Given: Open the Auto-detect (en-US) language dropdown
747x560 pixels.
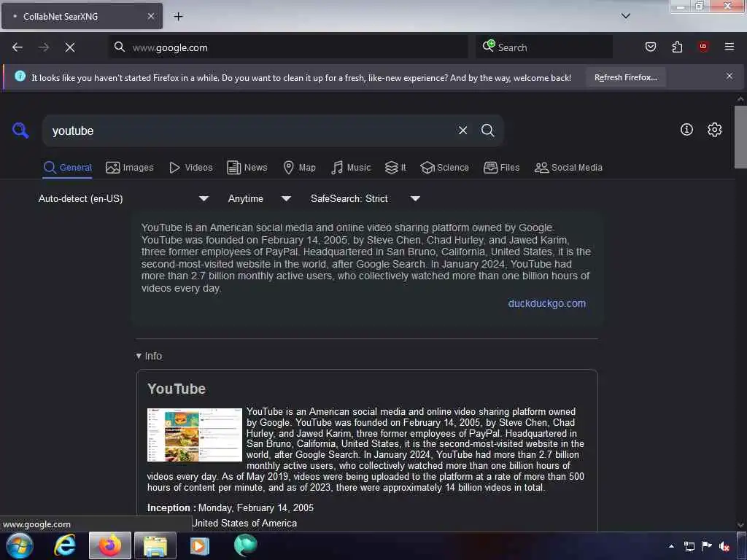Looking at the screenshot, I should pyautogui.click(x=123, y=198).
